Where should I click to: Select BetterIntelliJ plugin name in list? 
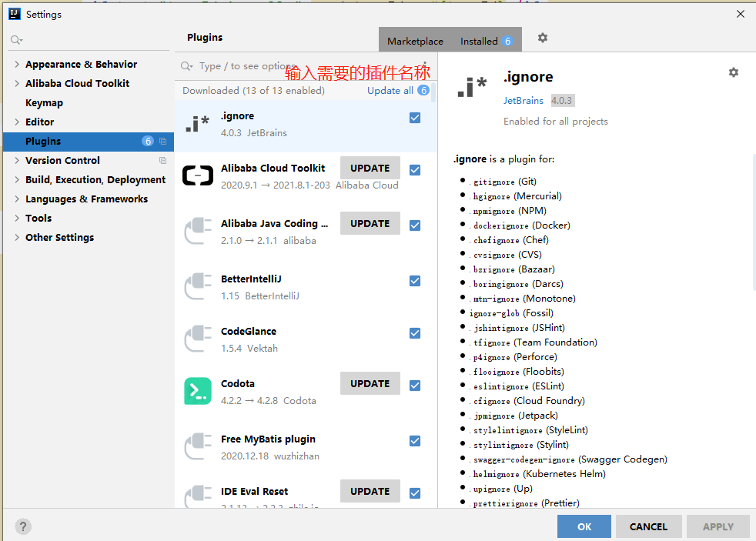coord(251,279)
